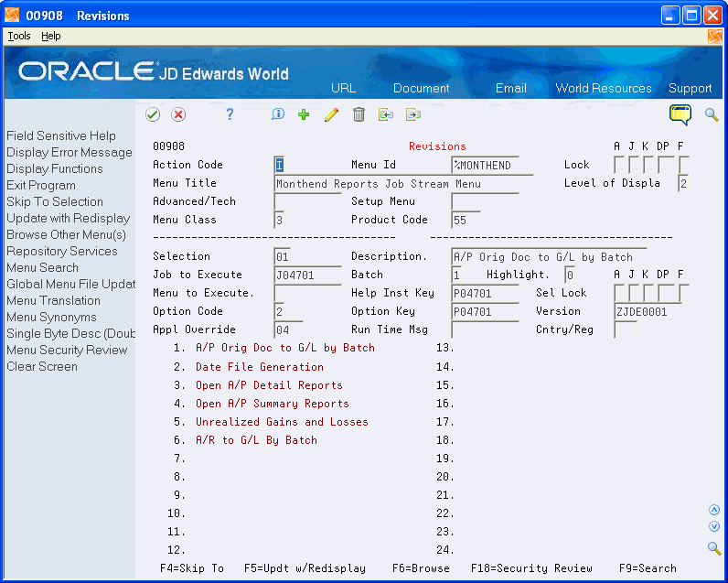Open help with blue question mark icon
Image resolution: width=728 pixels, height=583 pixels.
(230, 114)
